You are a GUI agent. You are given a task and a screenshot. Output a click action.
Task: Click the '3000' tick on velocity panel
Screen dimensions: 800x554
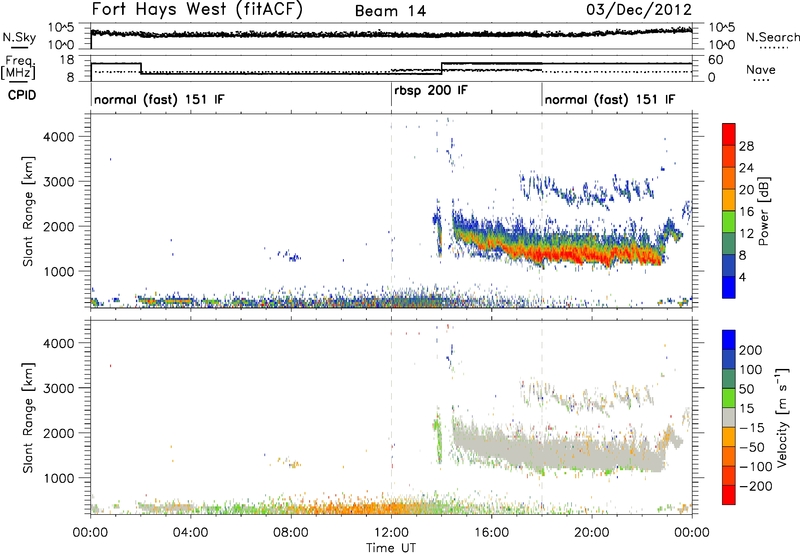click(59, 388)
